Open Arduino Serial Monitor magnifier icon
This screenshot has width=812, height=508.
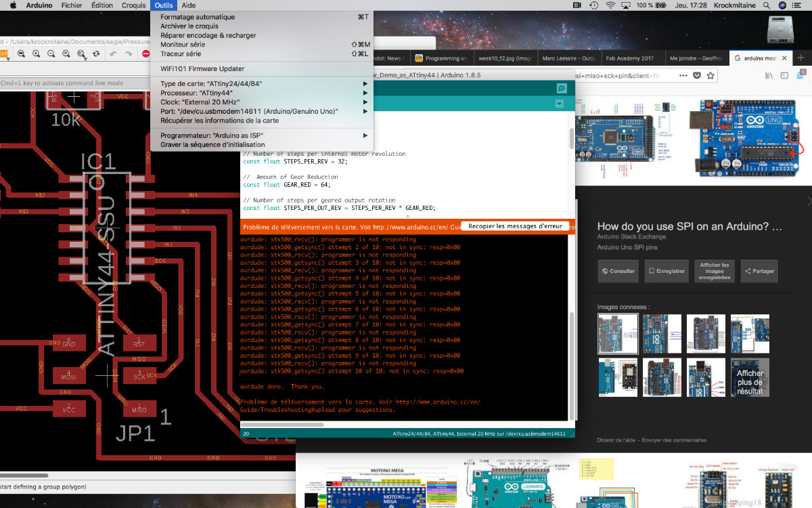[x=561, y=88]
